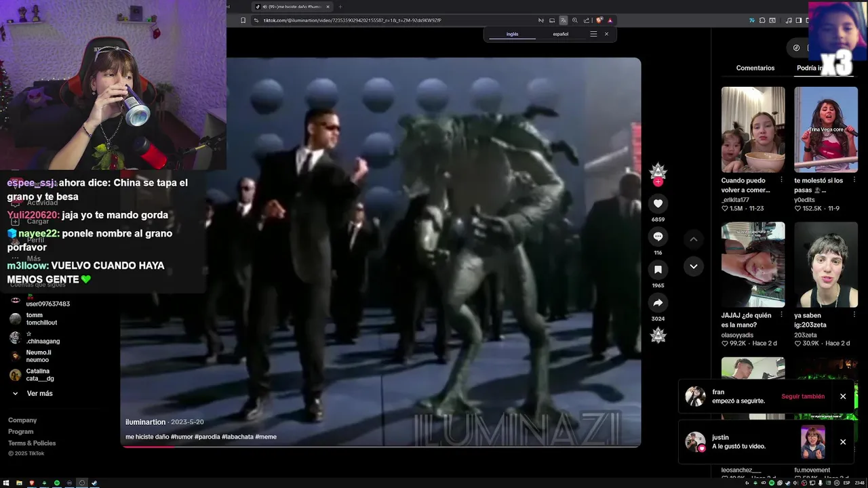
Task: Open Terms & Policies footer link
Action: click(32, 443)
